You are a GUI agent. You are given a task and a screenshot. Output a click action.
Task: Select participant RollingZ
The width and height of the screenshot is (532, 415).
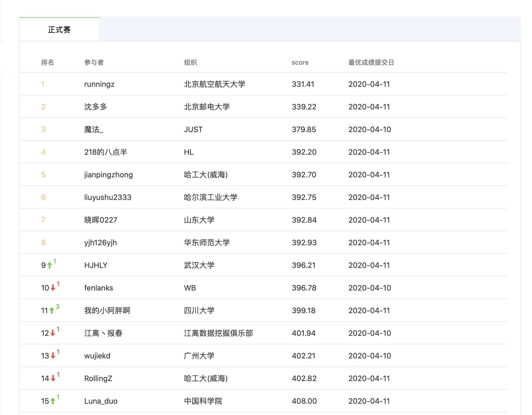pyautogui.click(x=98, y=379)
